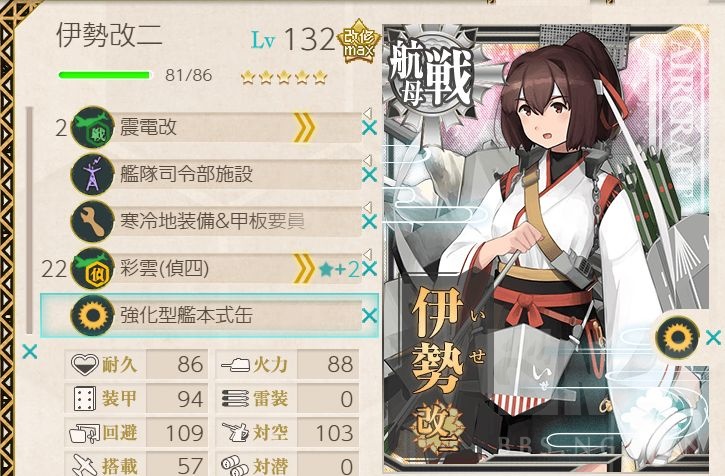Click the X next to the extra slot gear

[713, 338]
